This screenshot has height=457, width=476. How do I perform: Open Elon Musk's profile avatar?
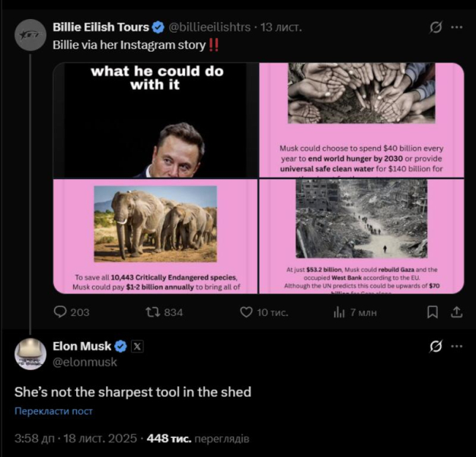click(30, 354)
